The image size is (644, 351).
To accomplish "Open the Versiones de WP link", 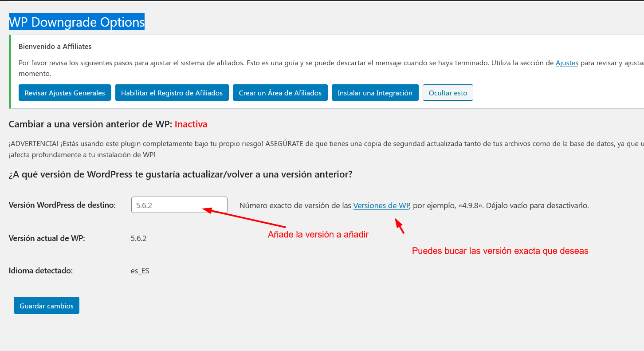I will click(x=381, y=205).
